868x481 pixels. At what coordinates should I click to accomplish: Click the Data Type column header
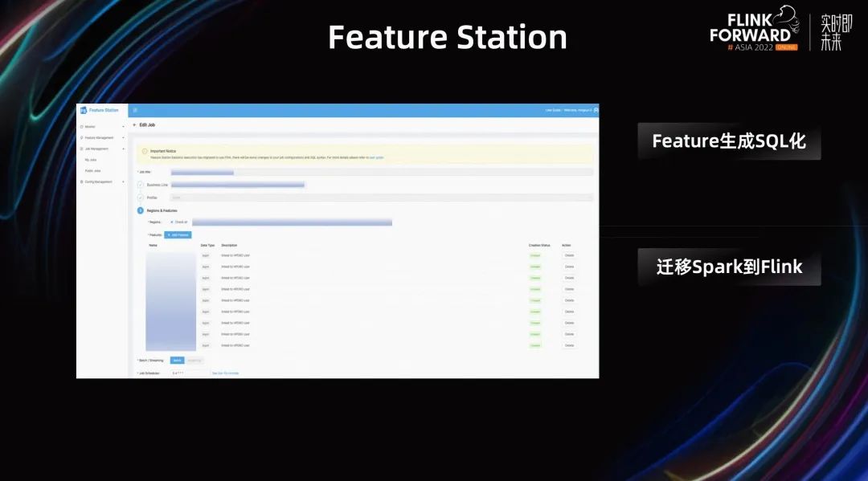(x=207, y=246)
